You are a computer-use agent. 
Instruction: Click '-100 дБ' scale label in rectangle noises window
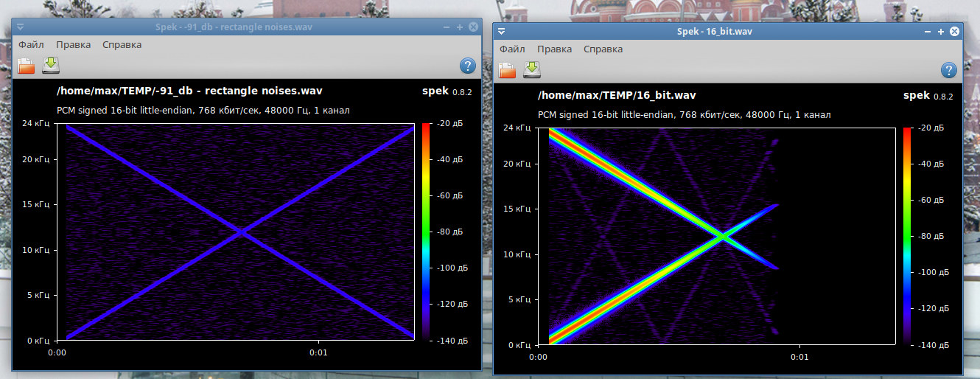451,268
